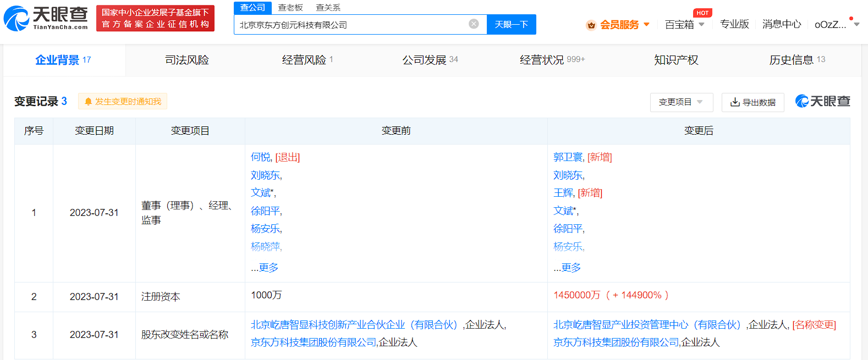Clear the search box with the X icon
This screenshot has height=360, width=868.
[474, 24]
